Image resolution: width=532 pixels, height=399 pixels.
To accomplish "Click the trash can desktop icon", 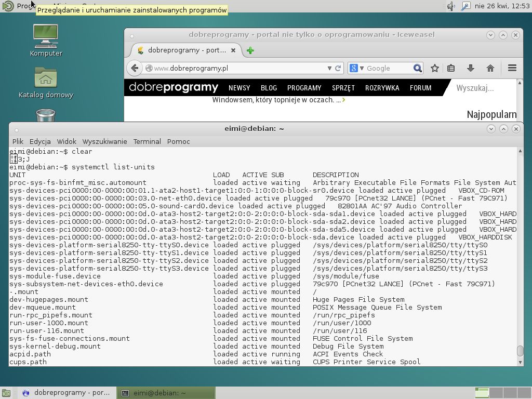I will tap(46, 115).
